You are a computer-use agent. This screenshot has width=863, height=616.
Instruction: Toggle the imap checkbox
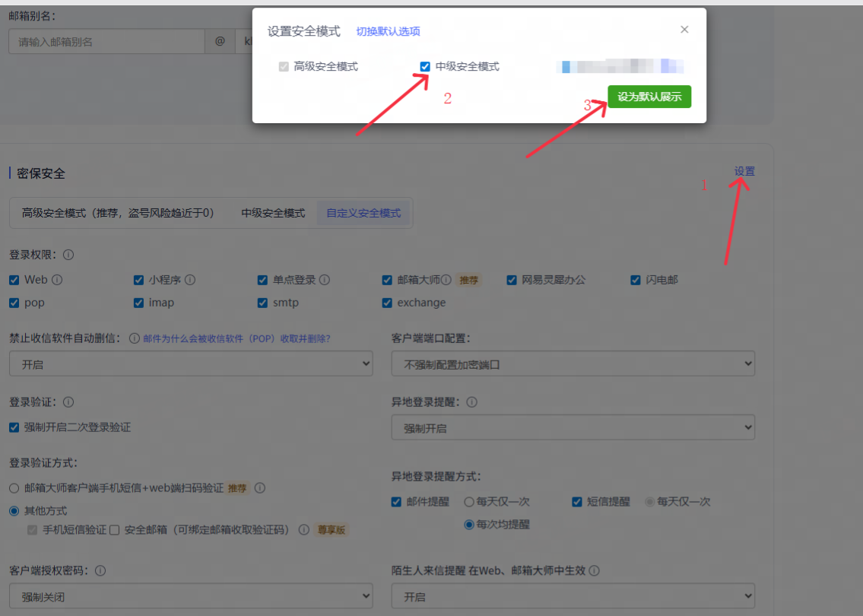(138, 303)
